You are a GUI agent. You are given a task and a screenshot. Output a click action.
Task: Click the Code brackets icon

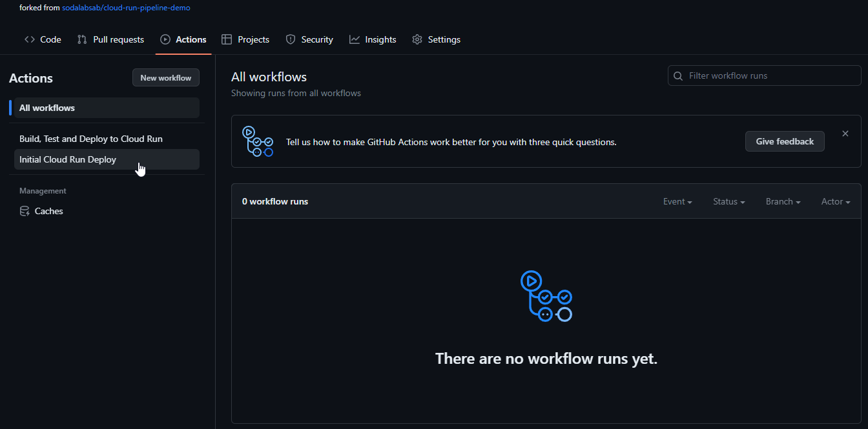tap(30, 39)
